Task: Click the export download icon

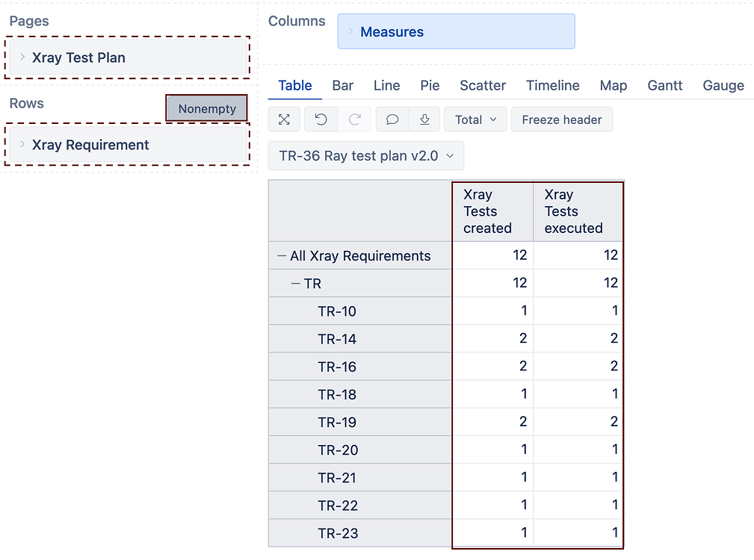Action: tap(424, 119)
